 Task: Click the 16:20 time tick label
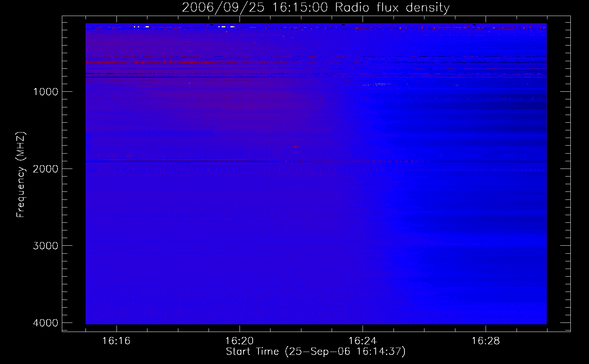point(239,341)
